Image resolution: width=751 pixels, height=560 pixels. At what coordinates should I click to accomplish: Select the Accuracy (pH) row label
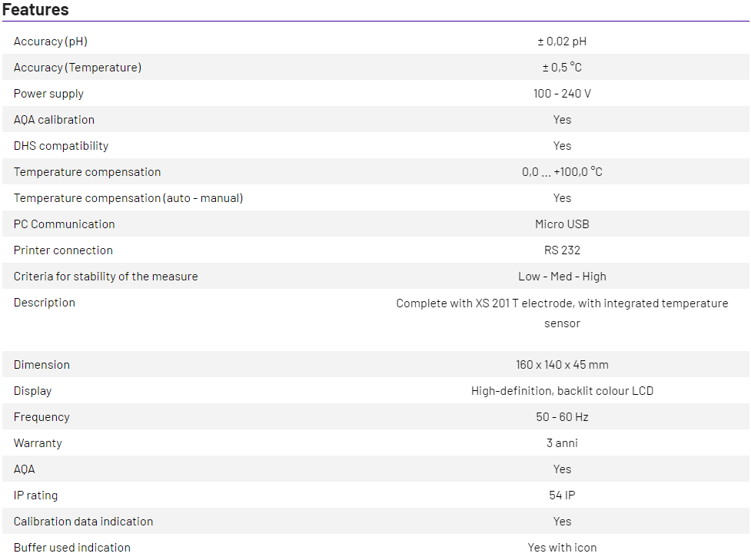[x=51, y=41]
